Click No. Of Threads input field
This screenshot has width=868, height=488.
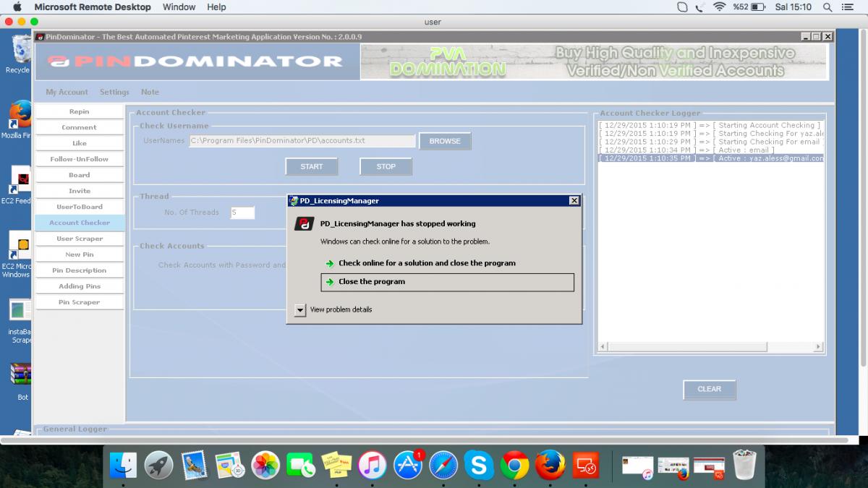242,213
